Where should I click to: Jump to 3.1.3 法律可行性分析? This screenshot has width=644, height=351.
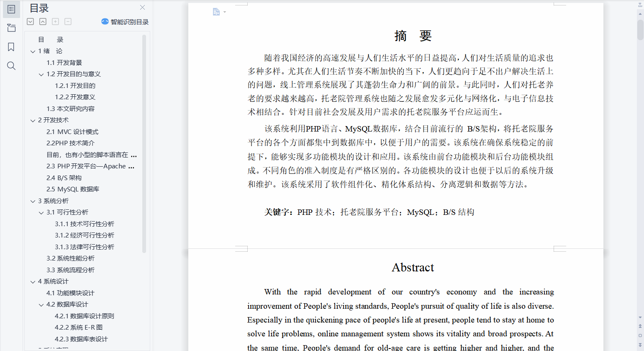point(85,247)
